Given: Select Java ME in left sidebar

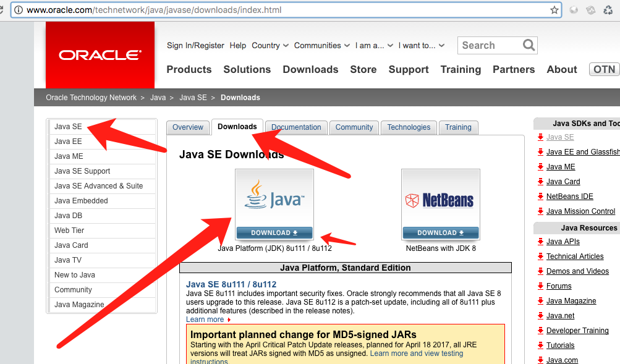Looking at the screenshot, I should 103,156.
